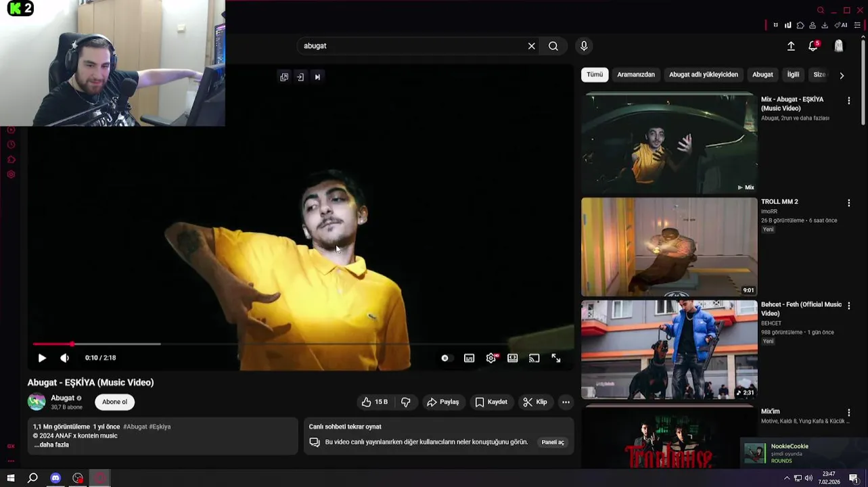
Task: Subscribe with Abone ol button
Action: click(114, 402)
